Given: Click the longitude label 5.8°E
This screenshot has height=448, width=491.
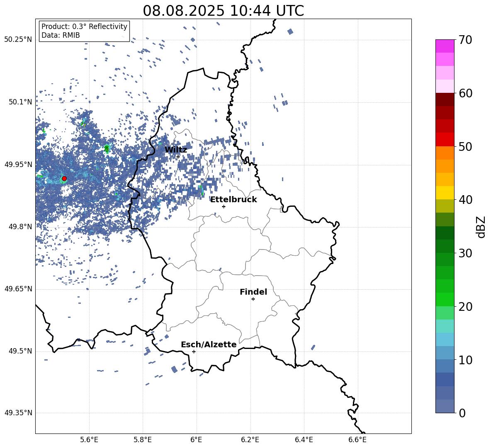Looking at the screenshot, I should (143, 440).
